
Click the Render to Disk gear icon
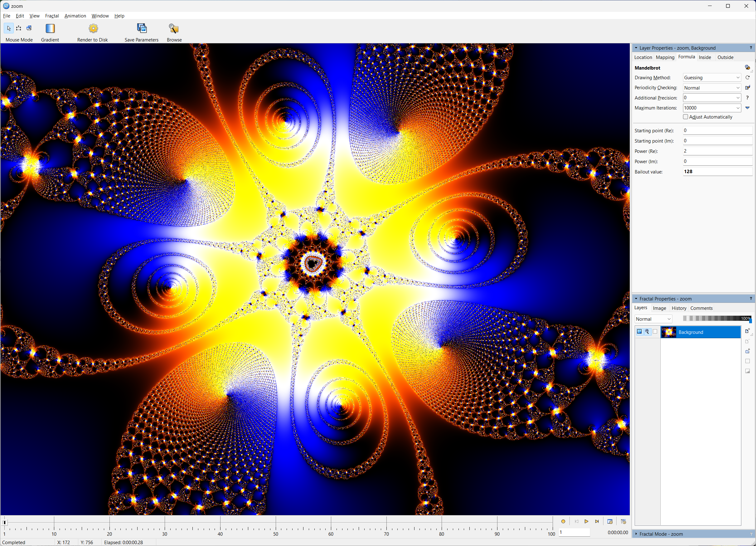(93, 29)
